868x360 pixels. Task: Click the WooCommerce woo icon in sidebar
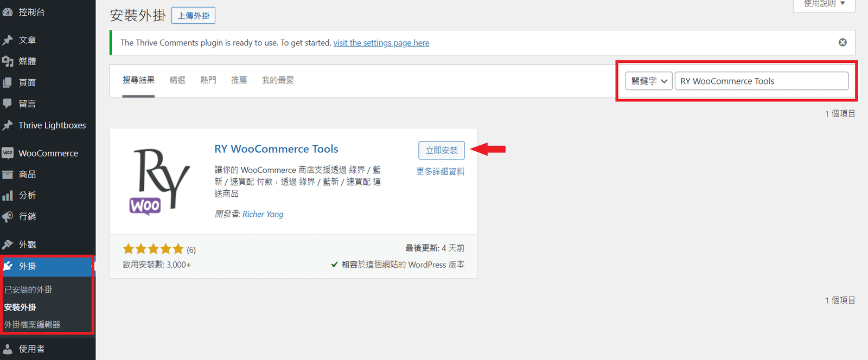point(8,153)
